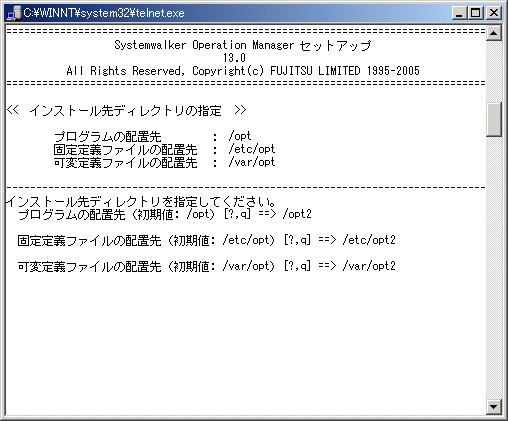Click the entered value /etc/opt2

[x=369, y=240]
